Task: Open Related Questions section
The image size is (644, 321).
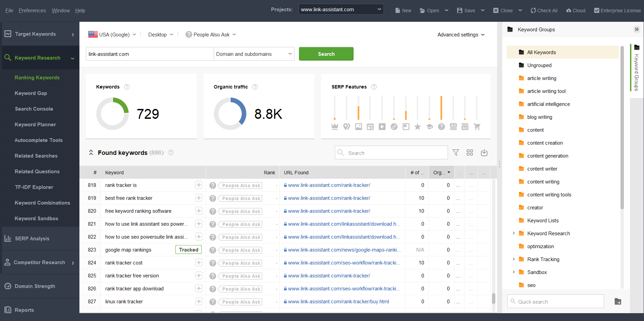Action: 37,171
